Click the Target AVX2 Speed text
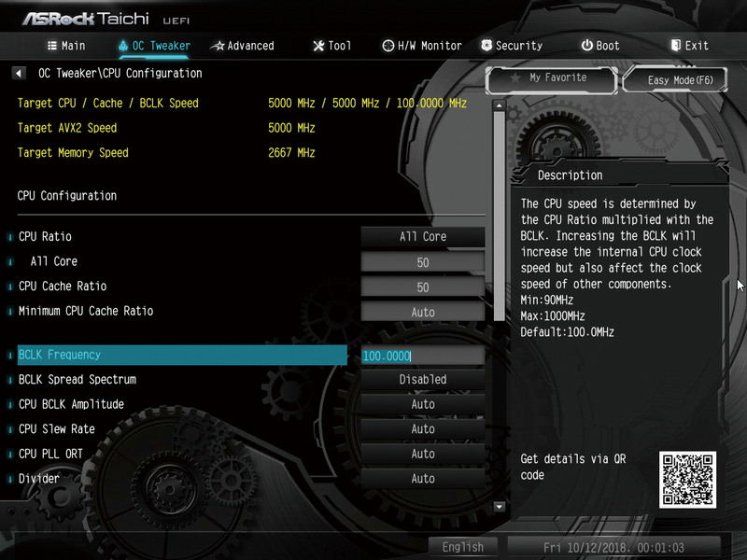The image size is (747, 560). (67, 128)
